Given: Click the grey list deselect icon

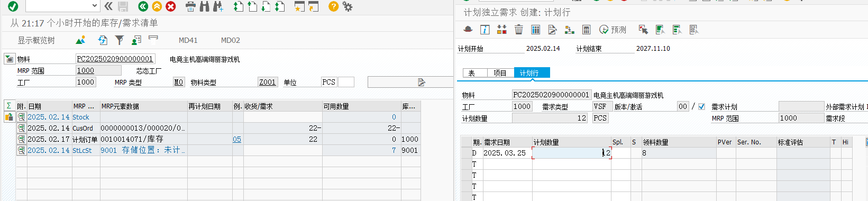Looking at the screenshot, I should point(694,30).
